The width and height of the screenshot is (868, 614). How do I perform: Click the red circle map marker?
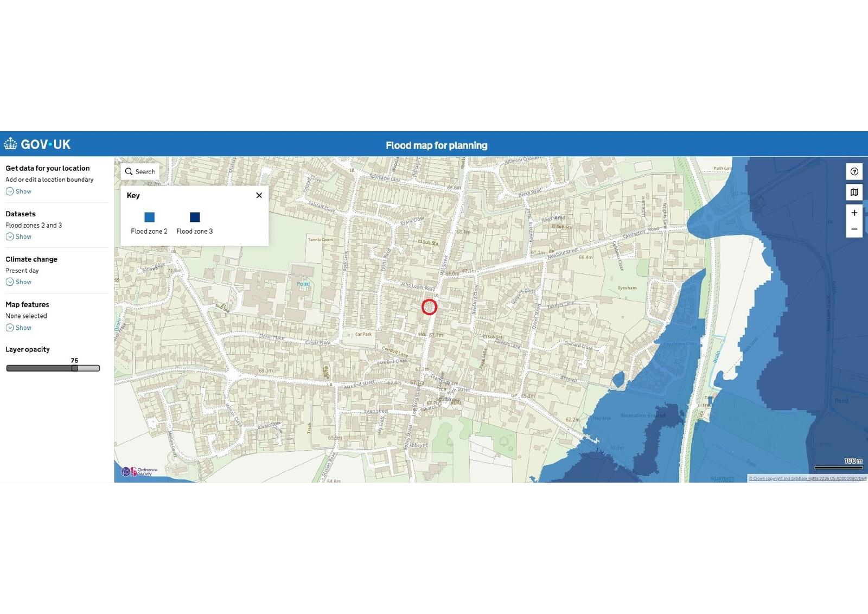(429, 307)
